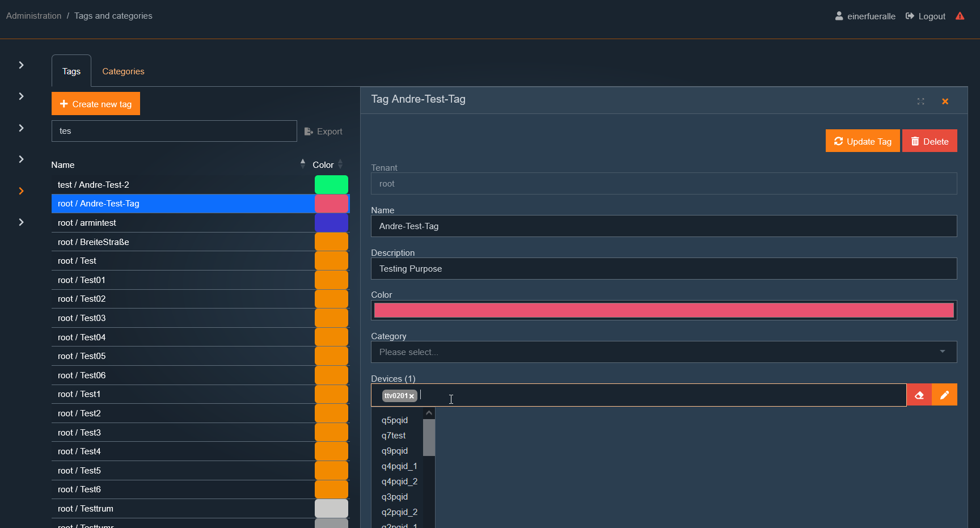Viewport: 980px width, 528px height.
Task: Click the einerfueralle user profile
Action: click(865, 16)
